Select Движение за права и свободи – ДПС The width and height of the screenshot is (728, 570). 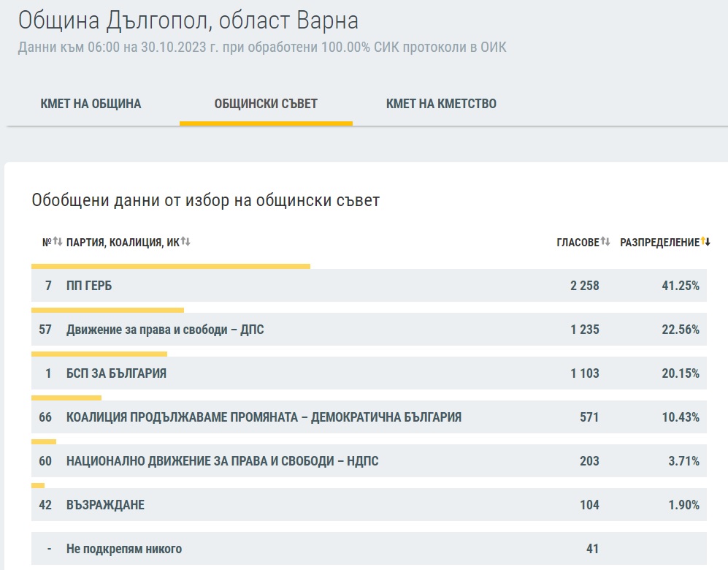click(x=165, y=330)
